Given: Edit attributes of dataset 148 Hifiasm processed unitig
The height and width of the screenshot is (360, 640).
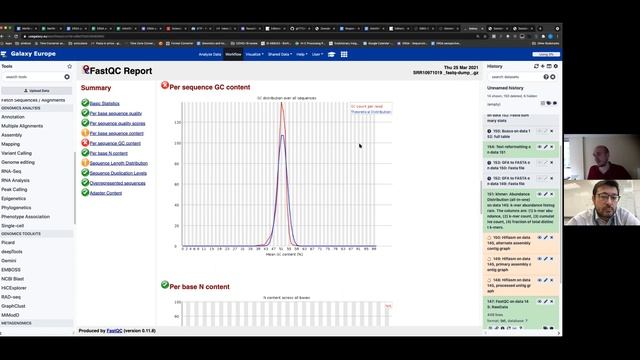Looking at the screenshot, I should [546, 280].
